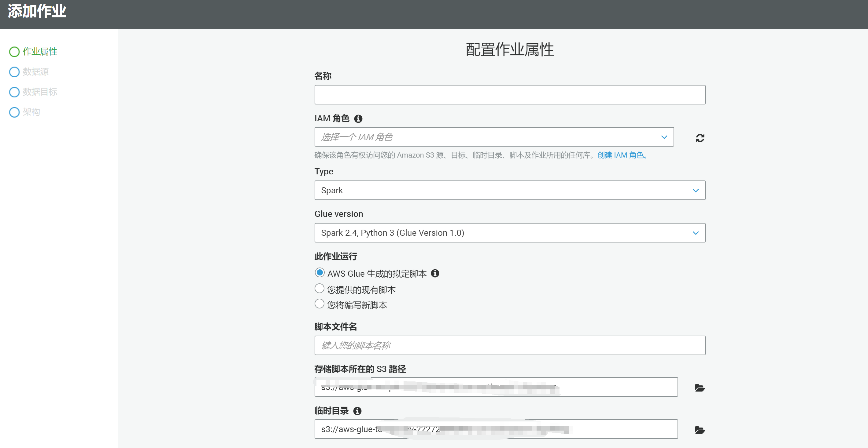Open the folder browser for 存储脚本所在的 S3 路径

tap(699, 388)
